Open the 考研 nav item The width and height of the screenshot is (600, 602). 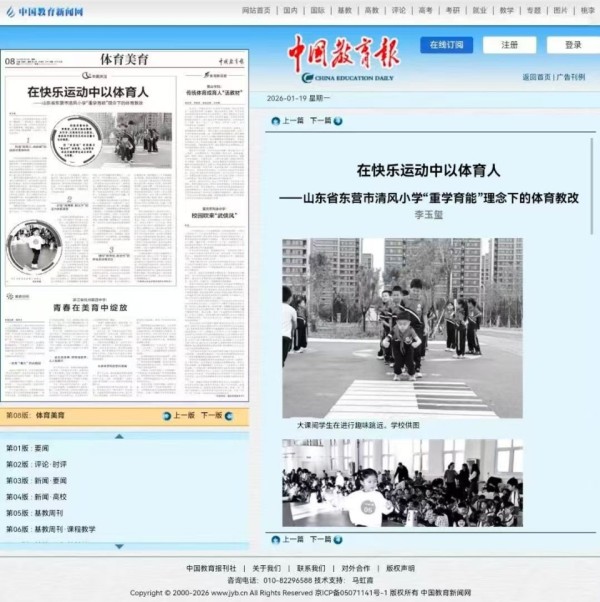click(453, 10)
